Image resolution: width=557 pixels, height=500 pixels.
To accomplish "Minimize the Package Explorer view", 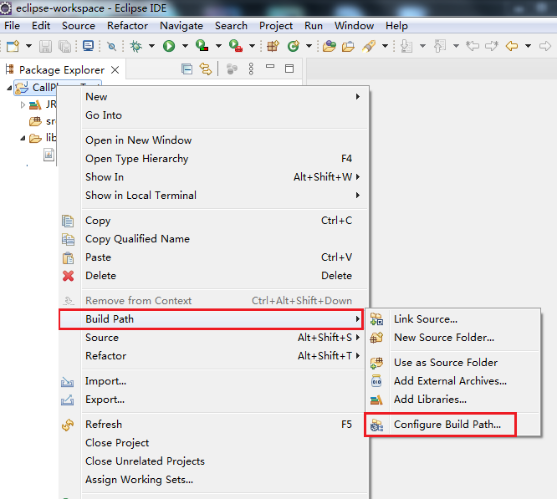I will point(270,66).
